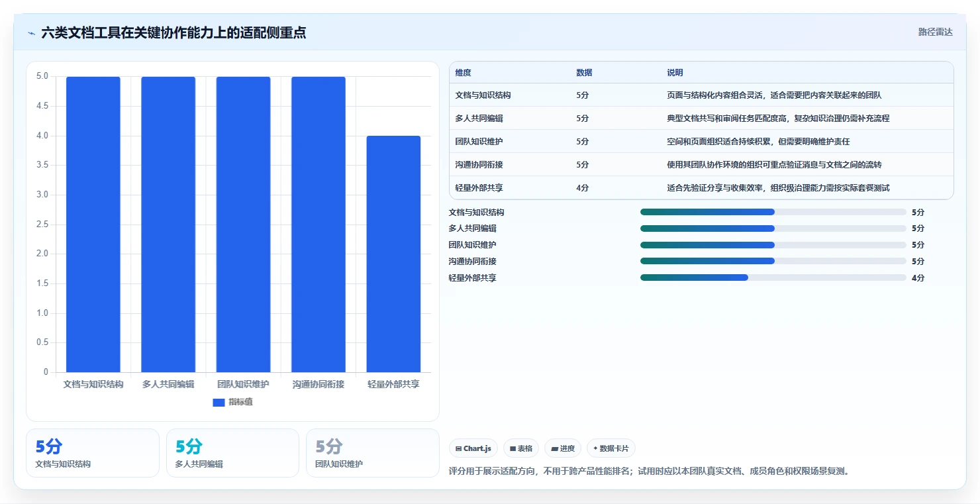The width and height of the screenshot is (980, 504).
Task: Click the 团队知识维护 progress bar
Action: pyautogui.click(x=773, y=245)
